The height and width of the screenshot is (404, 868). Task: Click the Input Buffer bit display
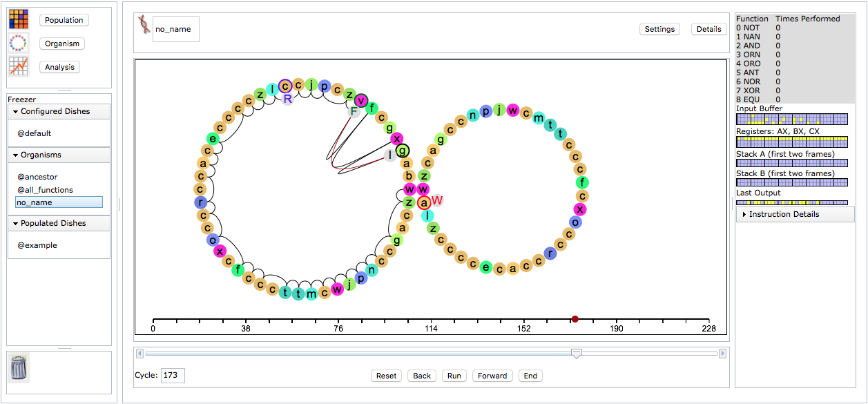791,119
